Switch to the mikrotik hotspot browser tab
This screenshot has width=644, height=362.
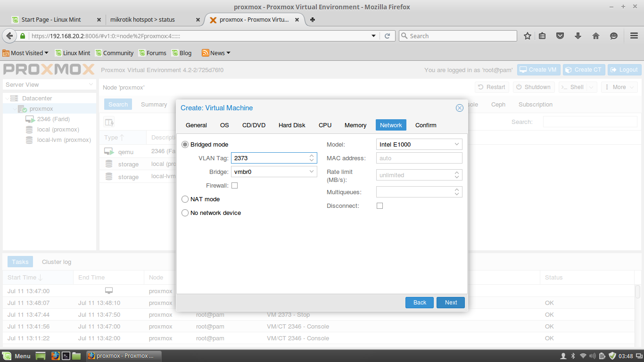coord(153,20)
